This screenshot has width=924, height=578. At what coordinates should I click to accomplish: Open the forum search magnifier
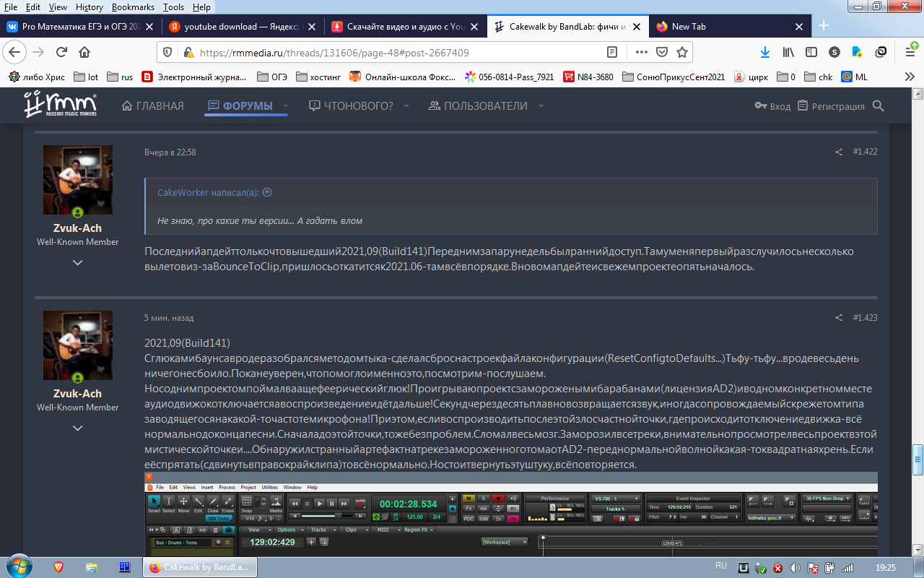click(x=878, y=106)
